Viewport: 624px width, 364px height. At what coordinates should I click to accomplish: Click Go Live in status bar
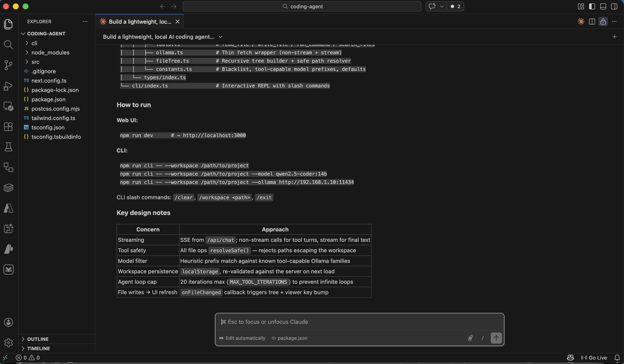tap(594, 358)
